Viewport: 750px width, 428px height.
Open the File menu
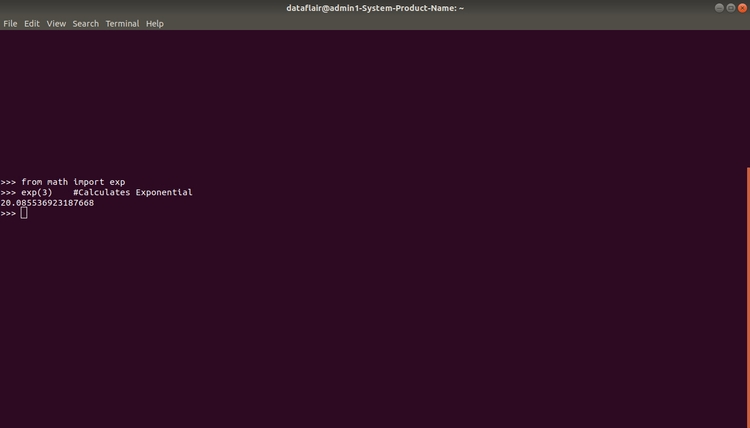point(10,23)
